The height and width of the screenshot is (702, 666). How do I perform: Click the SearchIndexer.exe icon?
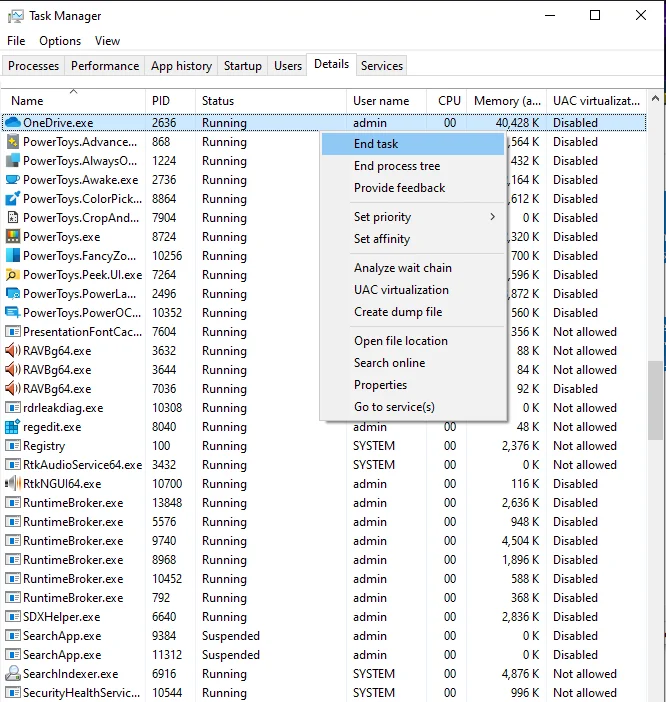click(13, 674)
